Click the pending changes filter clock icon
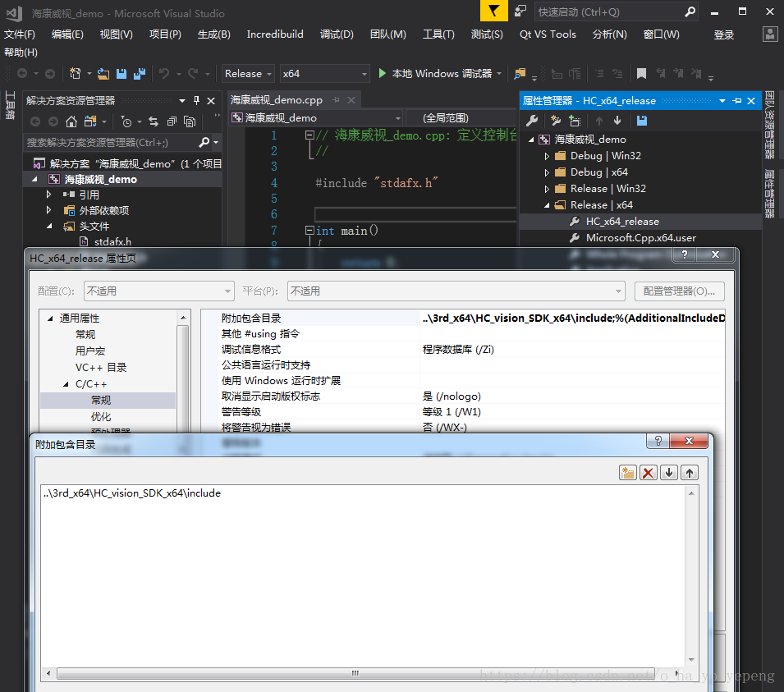 point(126,121)
